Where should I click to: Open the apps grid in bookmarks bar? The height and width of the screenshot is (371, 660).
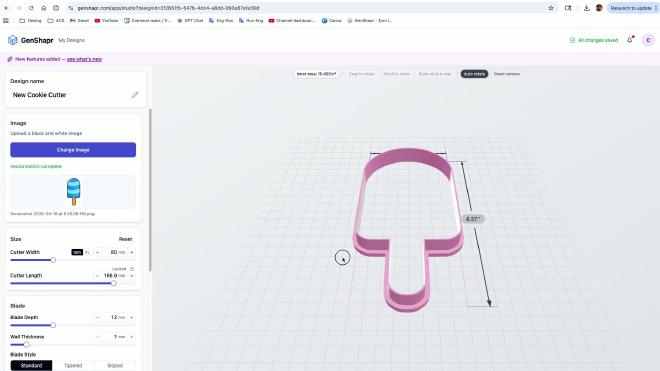pos(6,20)
